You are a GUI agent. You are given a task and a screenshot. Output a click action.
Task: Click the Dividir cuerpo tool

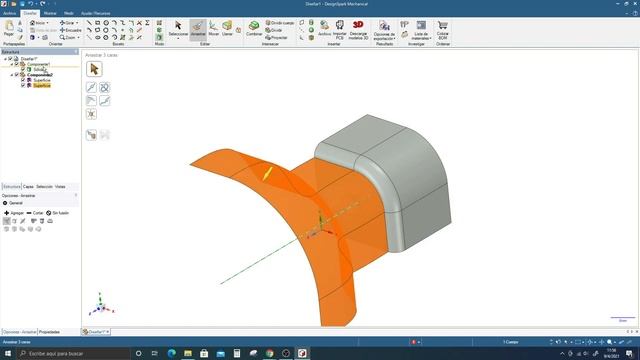(280, 23)
